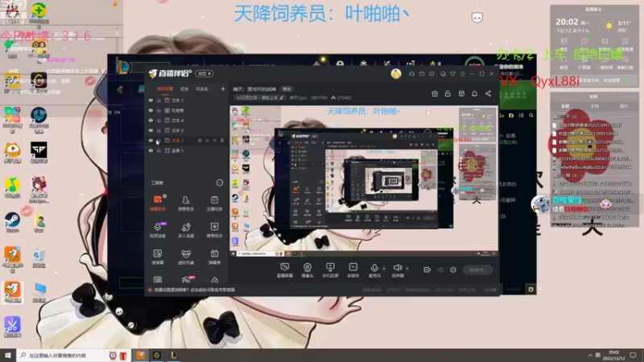The height and width of the screenshot is (362, 644).
Task: Show hidden system tray icons
Action: [590, 355]
